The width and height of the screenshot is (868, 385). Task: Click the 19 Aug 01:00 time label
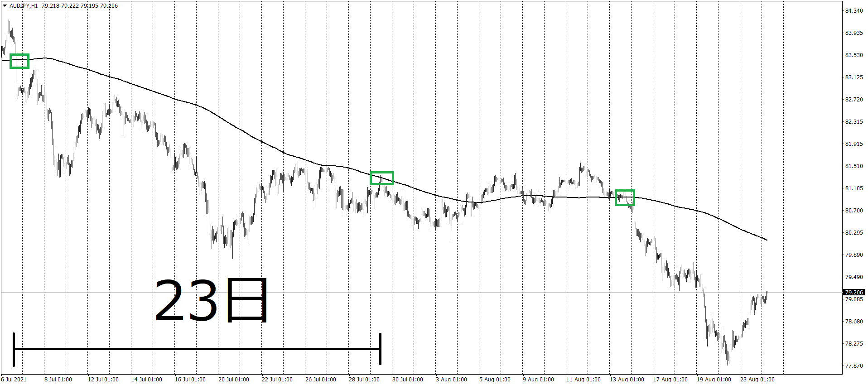[x=714, y=380]
